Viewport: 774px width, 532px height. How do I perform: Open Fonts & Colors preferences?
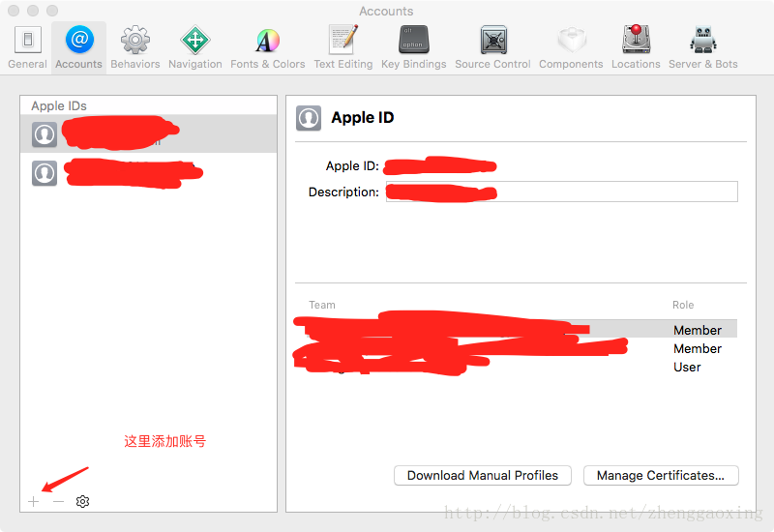pos(268,47)
